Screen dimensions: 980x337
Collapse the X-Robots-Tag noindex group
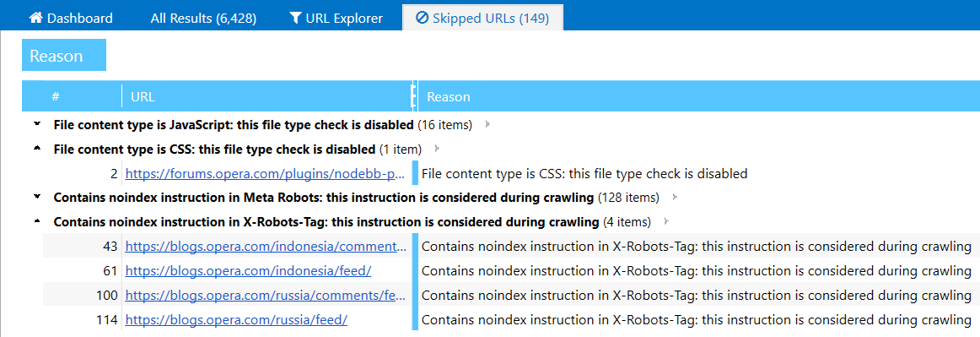point(37,221)
